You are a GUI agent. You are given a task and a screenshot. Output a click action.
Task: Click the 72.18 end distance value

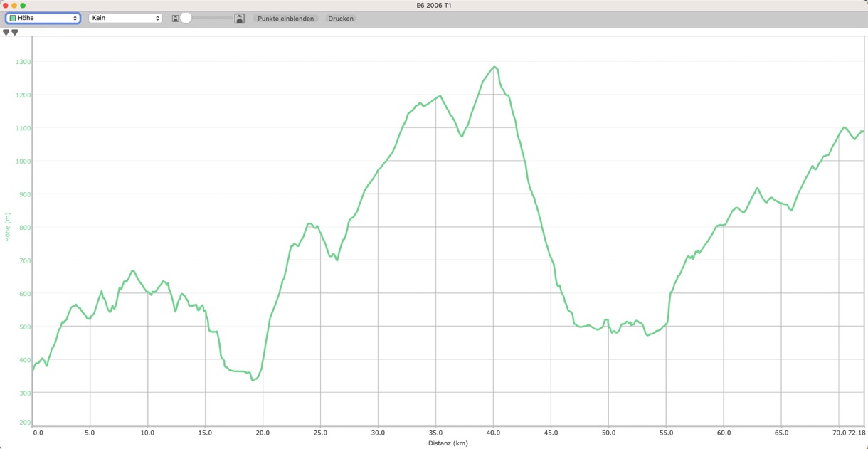coord(857,433)
